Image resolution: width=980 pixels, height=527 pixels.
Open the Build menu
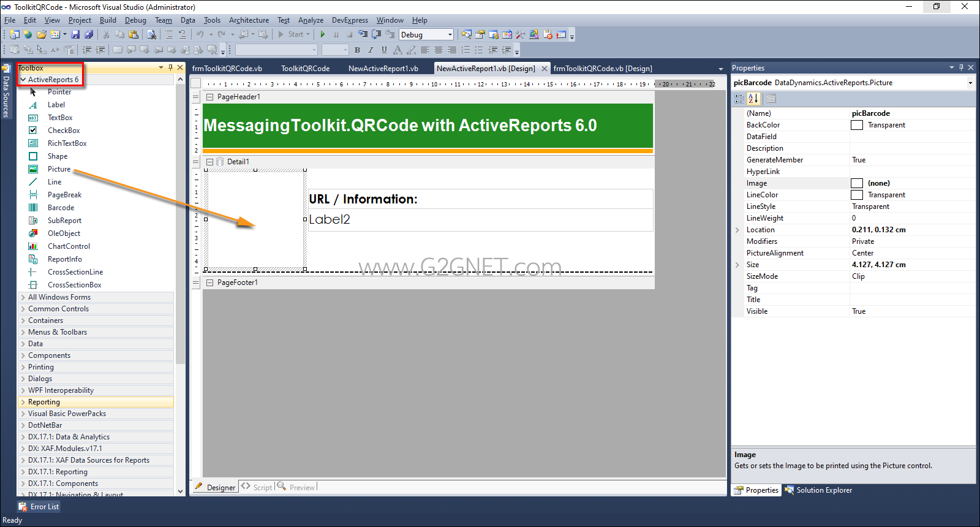[x=108, y=20]
